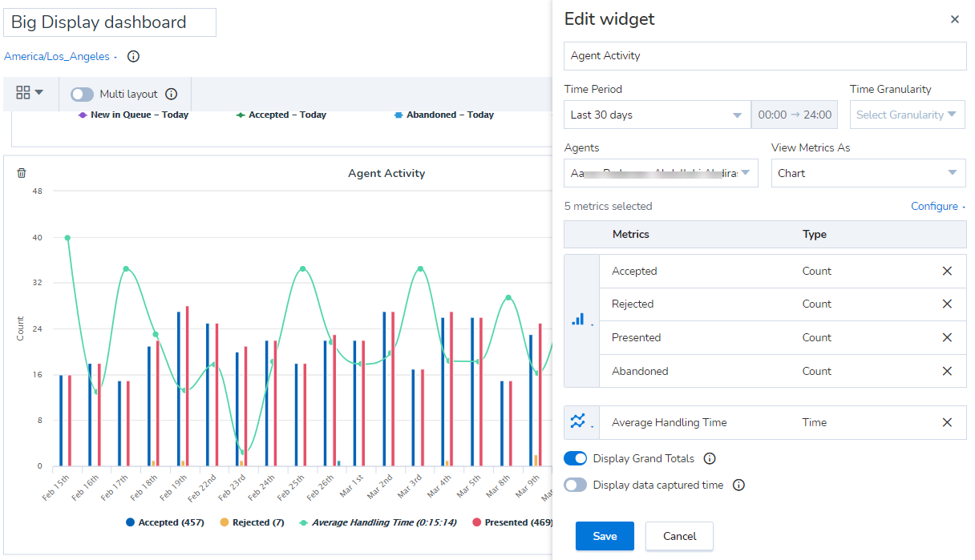
Task: Remove the Average Handling Time metric
Action: (947, 423)
